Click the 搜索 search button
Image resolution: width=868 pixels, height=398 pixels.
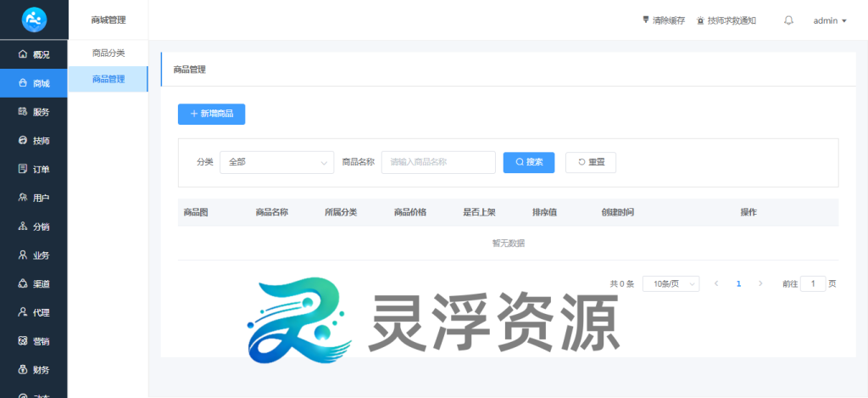529,162
